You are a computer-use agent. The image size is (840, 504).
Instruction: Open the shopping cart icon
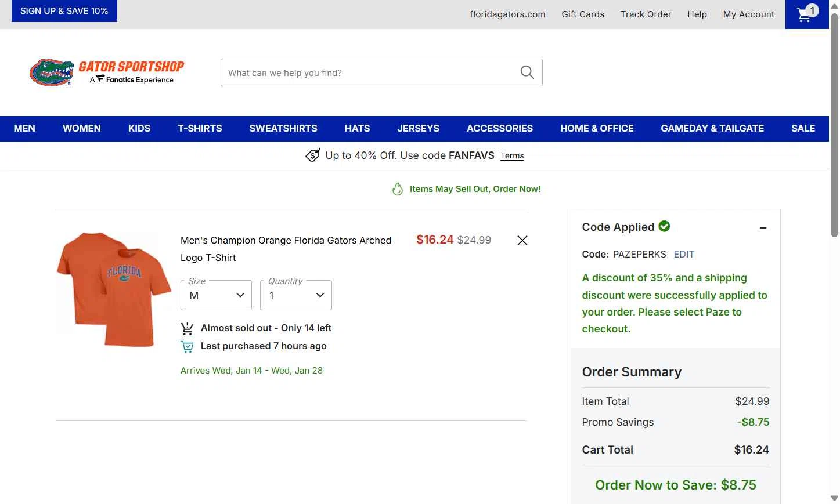tap(807, 14)
